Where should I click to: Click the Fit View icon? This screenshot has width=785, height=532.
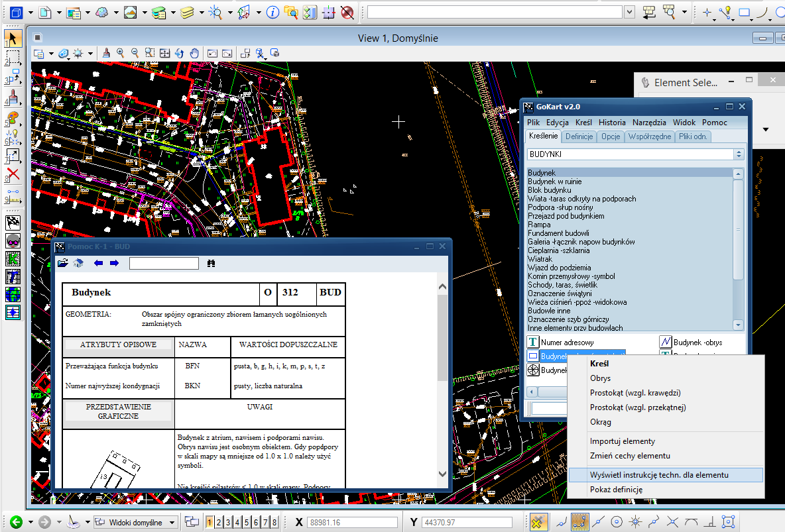point(164,53)
